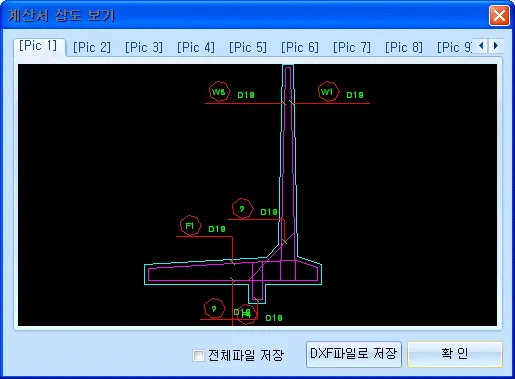Select the partially visible [Pic 9] tab
The height and width of the screenshot is (379, 515).
[x=454, y=47]
